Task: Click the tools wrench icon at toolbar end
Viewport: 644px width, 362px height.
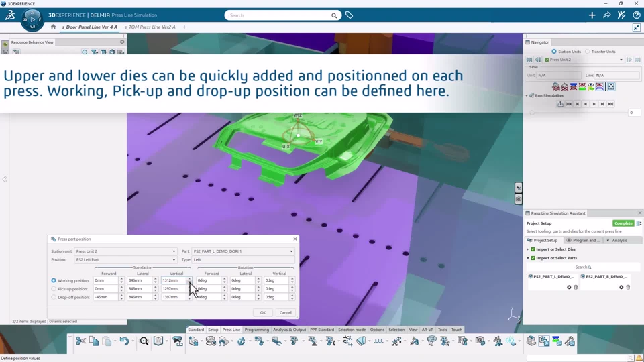Action: click(570, 341)
